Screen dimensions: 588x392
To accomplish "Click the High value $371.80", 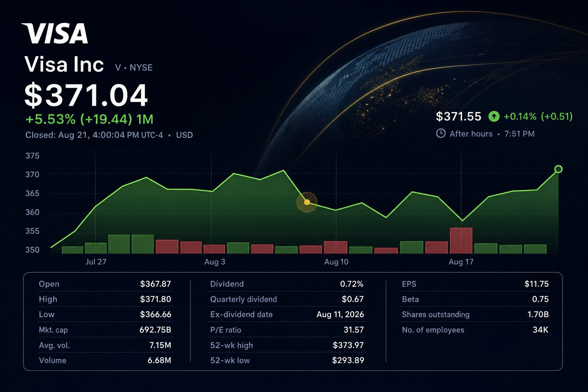I will tap(155, 299).
